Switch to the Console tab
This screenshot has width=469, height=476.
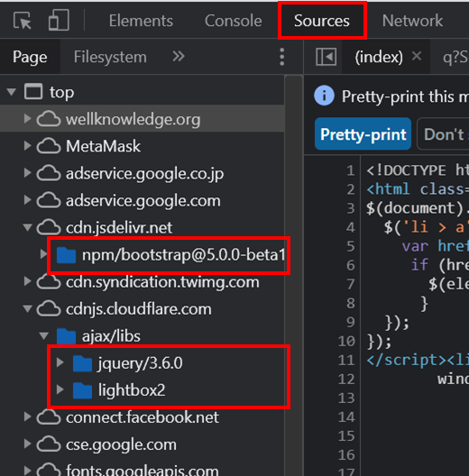(234, 21)
